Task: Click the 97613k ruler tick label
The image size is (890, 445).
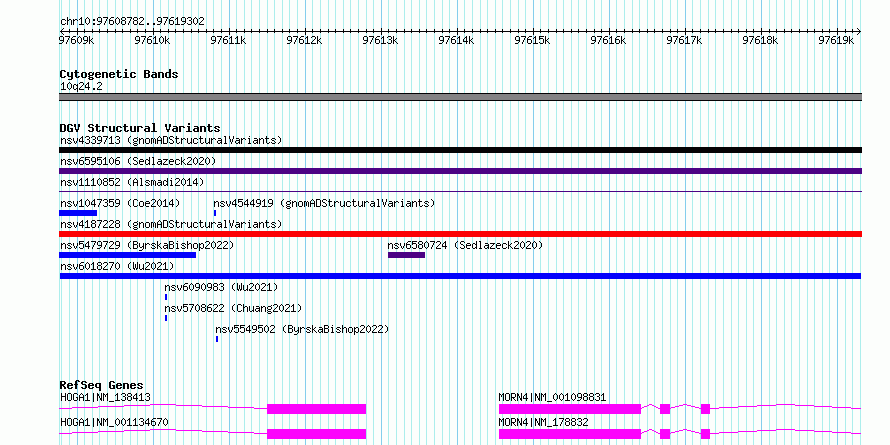Action: (380, 40)
